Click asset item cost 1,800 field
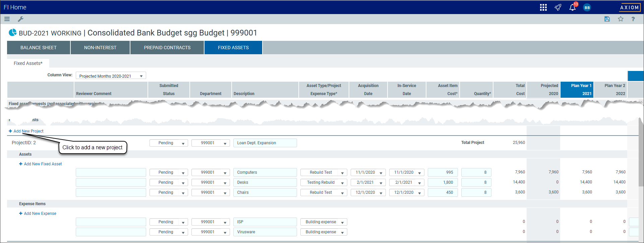Viewport: 644px width, 243px height. tap(443, 182)
